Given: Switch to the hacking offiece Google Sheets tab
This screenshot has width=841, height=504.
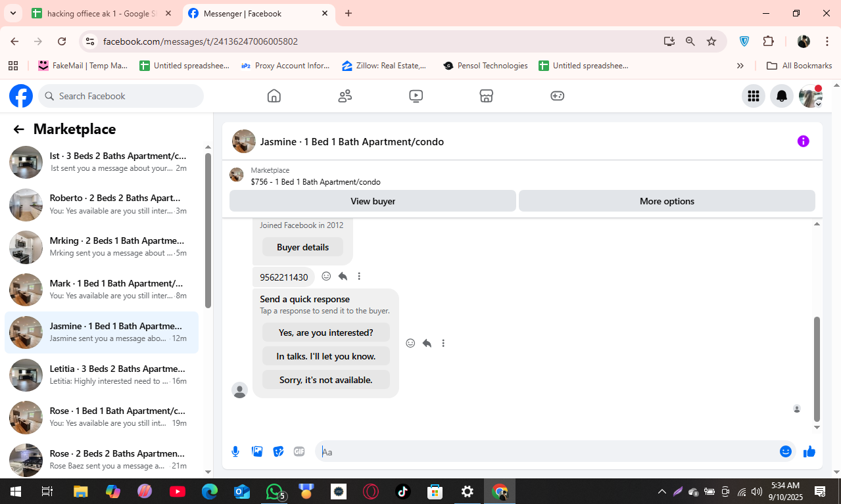Looking at the screenshot, I should coord(102,13).
